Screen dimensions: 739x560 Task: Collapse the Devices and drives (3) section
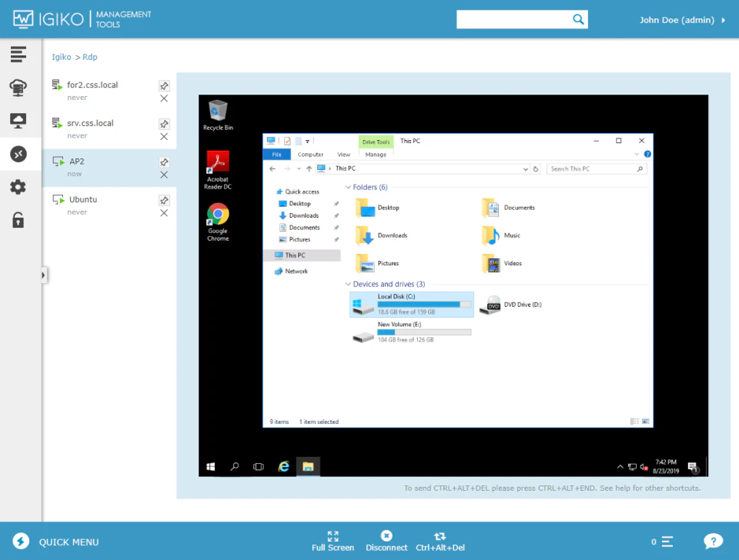(348, 284)
